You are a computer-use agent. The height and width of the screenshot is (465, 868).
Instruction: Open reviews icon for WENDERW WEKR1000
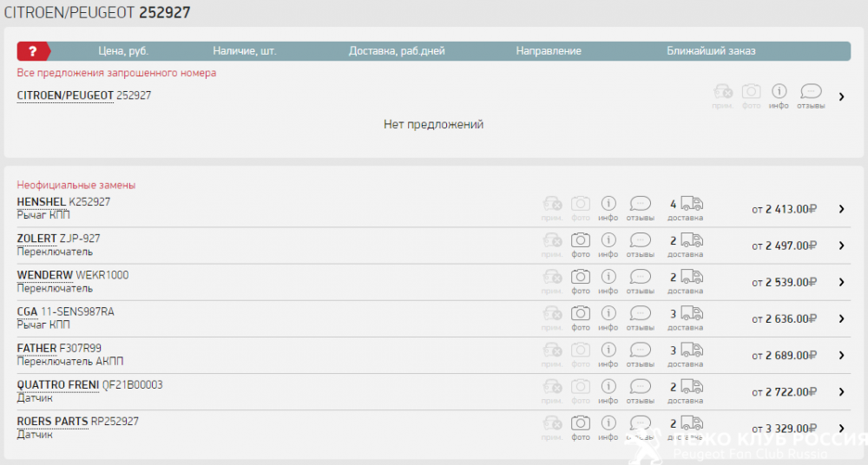640,277
